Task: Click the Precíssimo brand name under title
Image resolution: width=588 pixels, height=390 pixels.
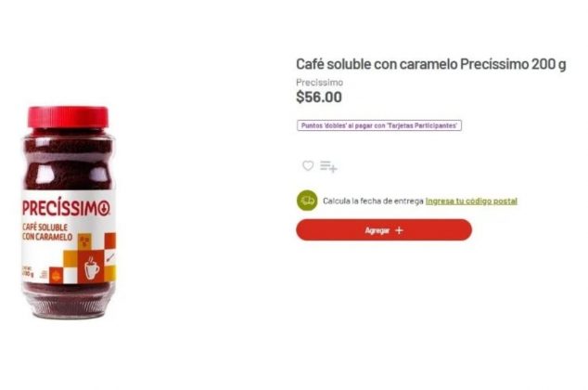Action: (319, 83)
